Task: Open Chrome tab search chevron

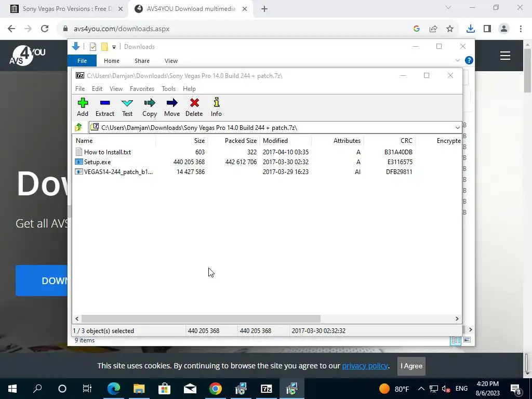Action: pyautogui.click(x=448, y=7)
